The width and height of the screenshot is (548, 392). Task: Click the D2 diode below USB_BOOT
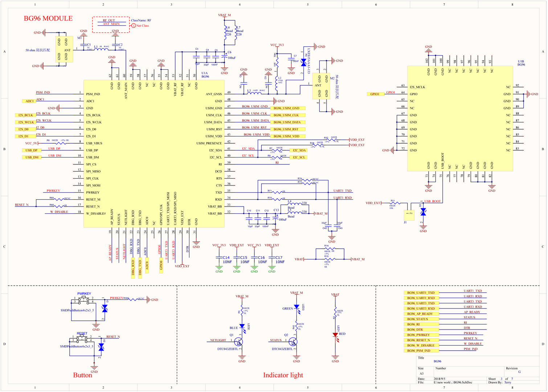423,212
